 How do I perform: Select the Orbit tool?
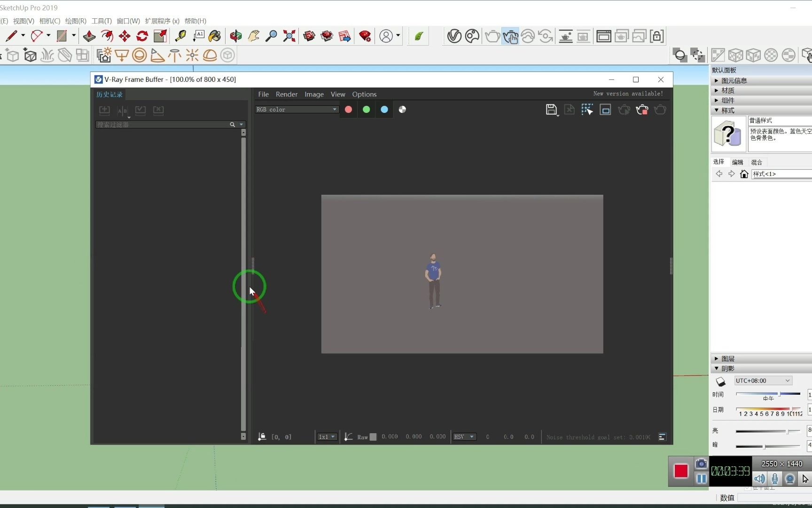point(235,36)
